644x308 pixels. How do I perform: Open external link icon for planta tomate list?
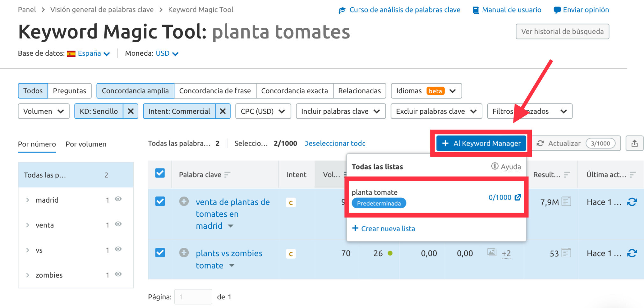coord(518,197)
